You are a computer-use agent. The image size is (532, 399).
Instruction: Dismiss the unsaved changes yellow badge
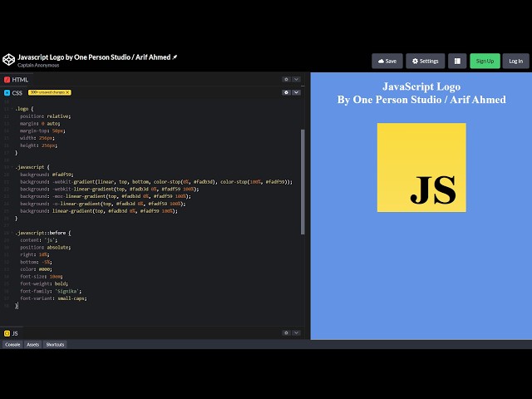tap(68, 92)
